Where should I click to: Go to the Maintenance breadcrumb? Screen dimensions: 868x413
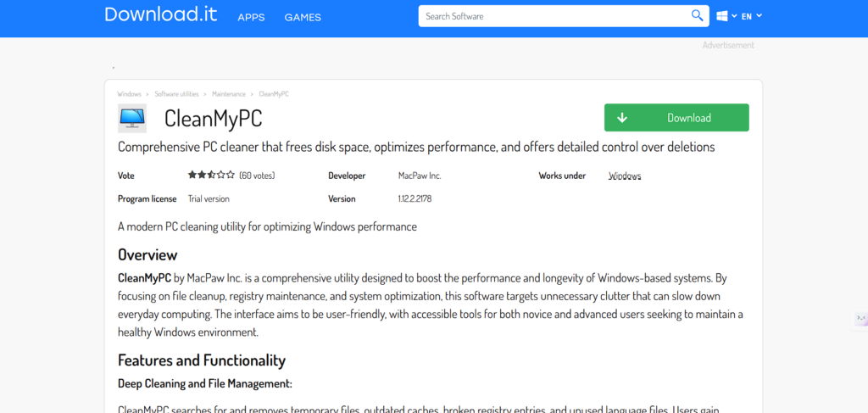point(229,94)
